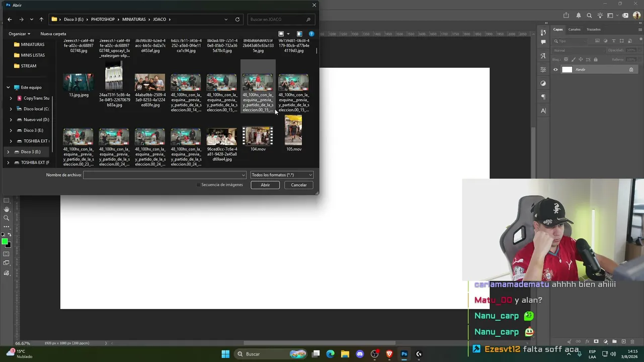644x362 pixels.
Task: Open the Comments panel icon in the dock
Action: click(x=543, y=42)
